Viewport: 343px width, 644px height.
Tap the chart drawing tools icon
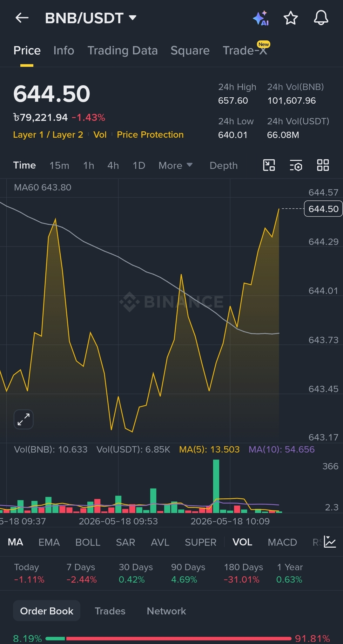pos(269,165)
